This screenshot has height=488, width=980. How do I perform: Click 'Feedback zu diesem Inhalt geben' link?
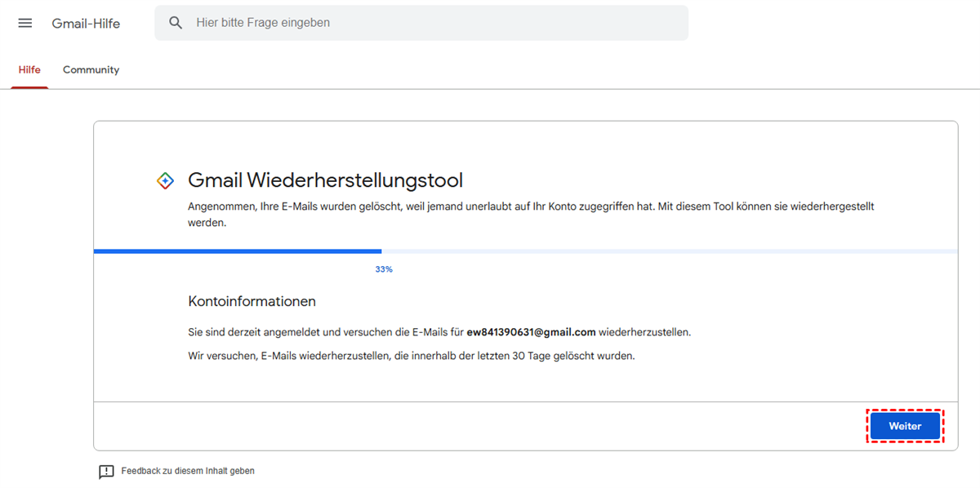188,471
